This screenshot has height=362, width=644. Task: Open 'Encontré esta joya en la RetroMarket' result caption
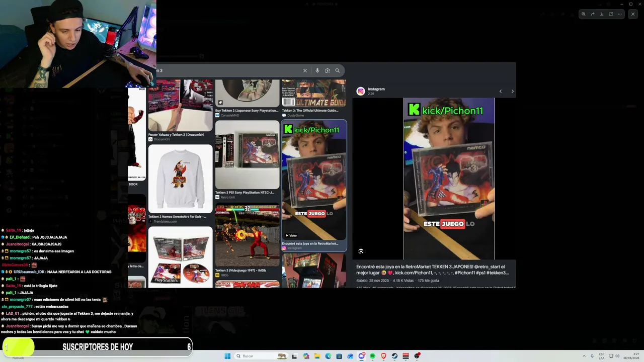pyautogui.click(x=310, y=243)
